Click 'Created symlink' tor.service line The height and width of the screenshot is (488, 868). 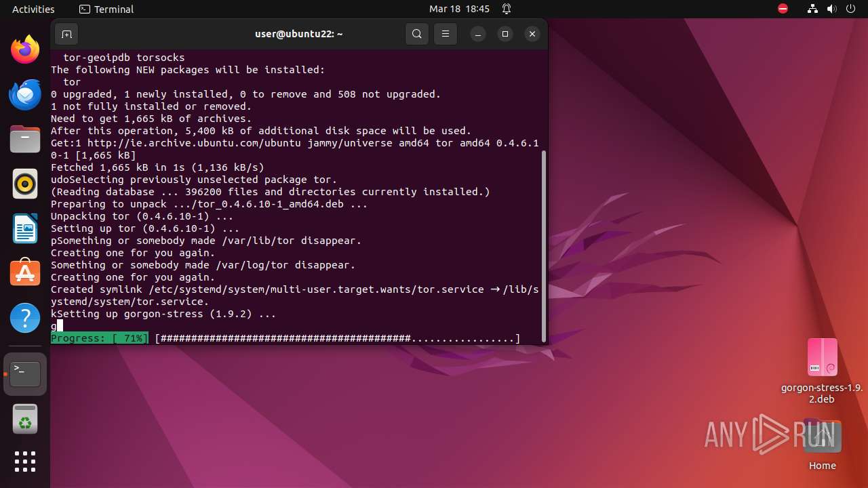[295, 296]
